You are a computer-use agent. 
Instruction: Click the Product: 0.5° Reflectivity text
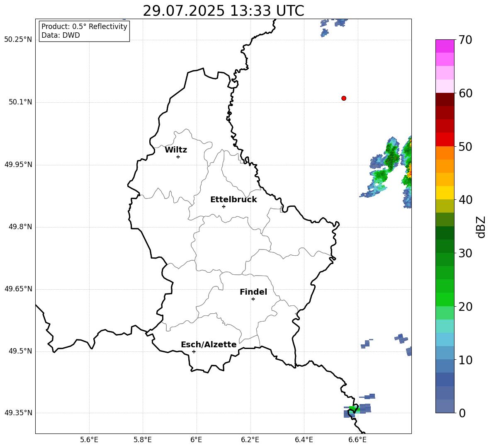[84, 27]
